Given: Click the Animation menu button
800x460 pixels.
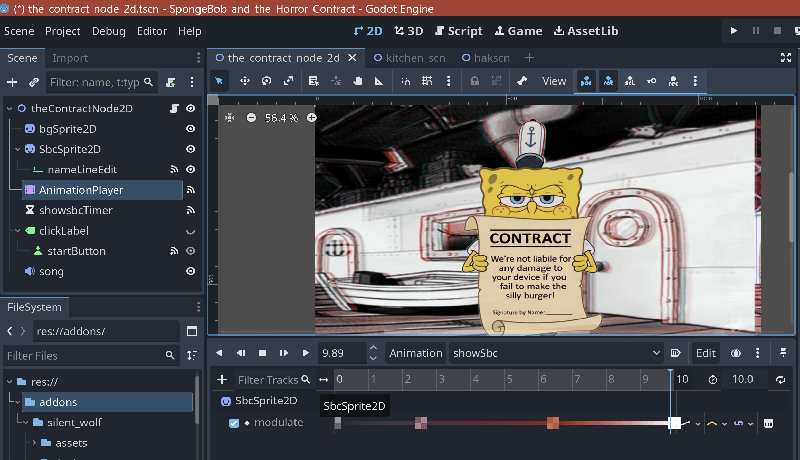Looking at the screenshot, I should tap(415, 353).
